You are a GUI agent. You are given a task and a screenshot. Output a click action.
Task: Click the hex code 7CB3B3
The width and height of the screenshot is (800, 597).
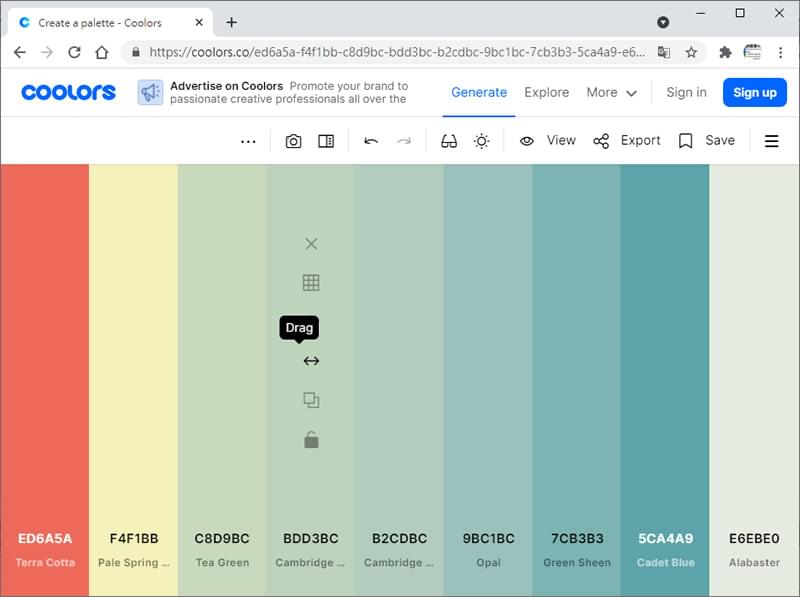click(577, 538)
